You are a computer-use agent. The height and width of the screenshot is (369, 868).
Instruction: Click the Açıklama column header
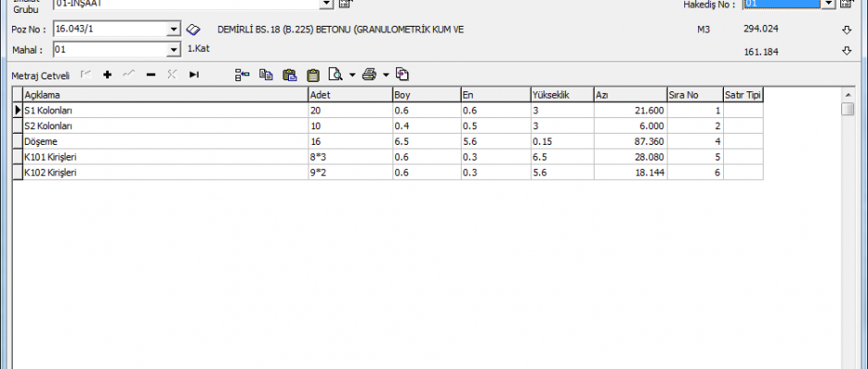pos(164,94)
